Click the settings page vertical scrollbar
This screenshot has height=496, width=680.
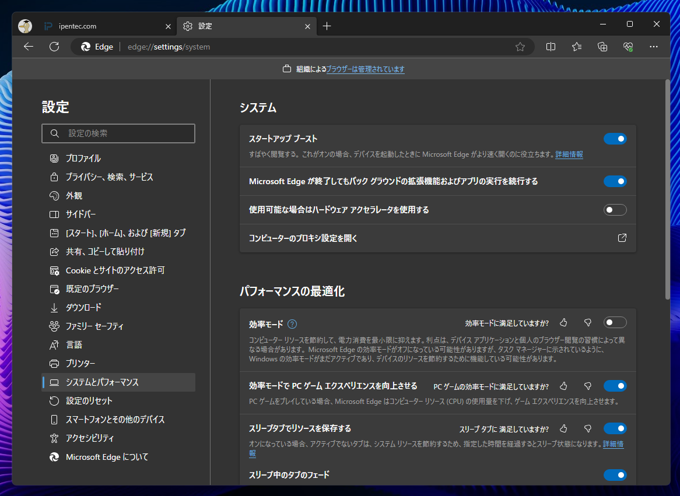[x=667, y=189]
